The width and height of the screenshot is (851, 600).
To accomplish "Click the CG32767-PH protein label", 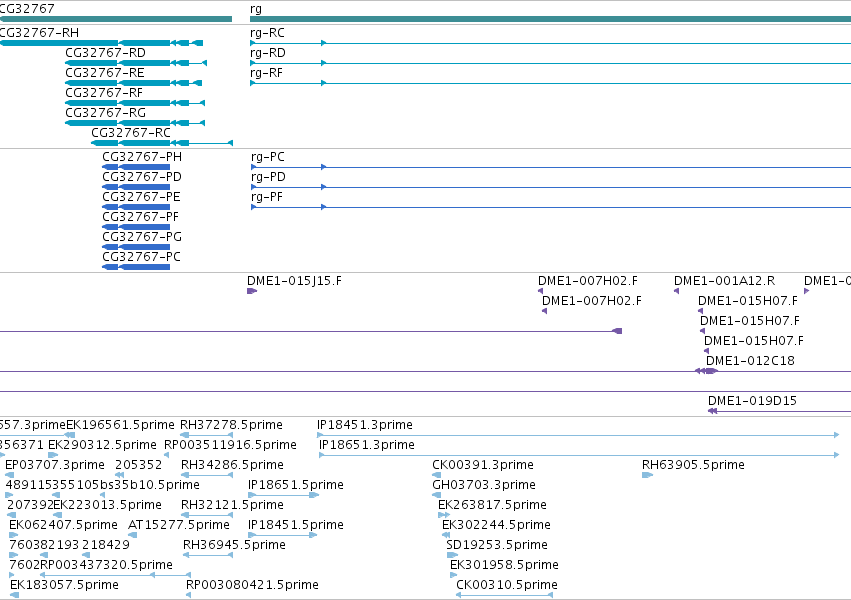I will [142, 157].
